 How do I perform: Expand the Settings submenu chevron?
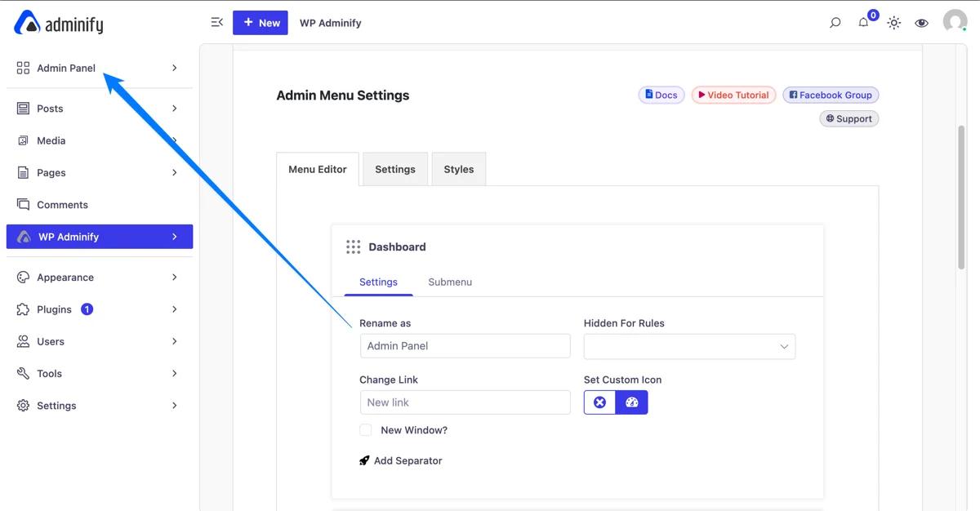pos(174,406)
